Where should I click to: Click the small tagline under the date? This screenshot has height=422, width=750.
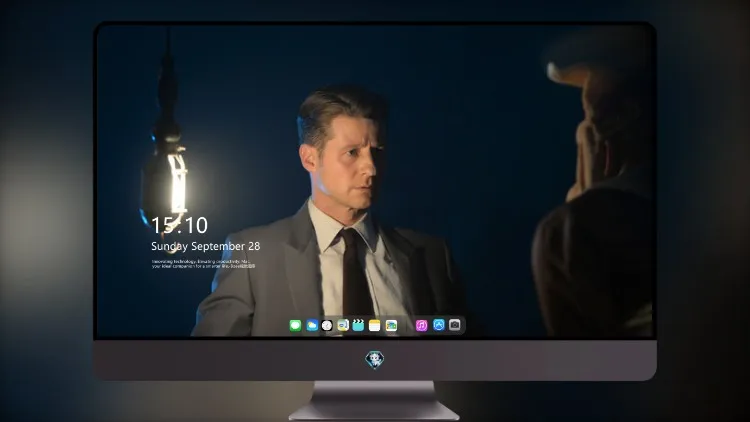(204, 264)
